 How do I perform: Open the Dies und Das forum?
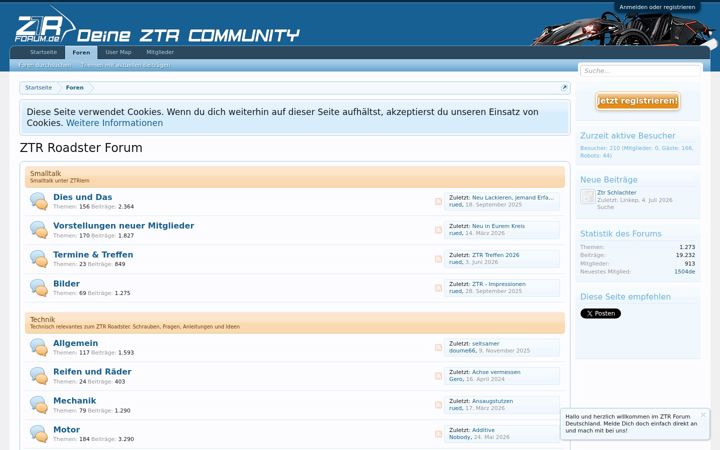[x=83, y=197]
